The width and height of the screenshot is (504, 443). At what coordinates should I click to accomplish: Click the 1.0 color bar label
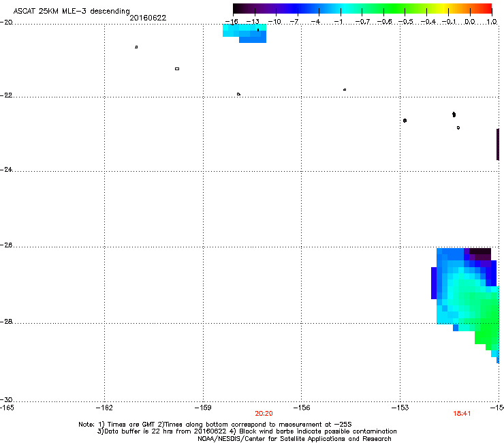click(492, 22)
